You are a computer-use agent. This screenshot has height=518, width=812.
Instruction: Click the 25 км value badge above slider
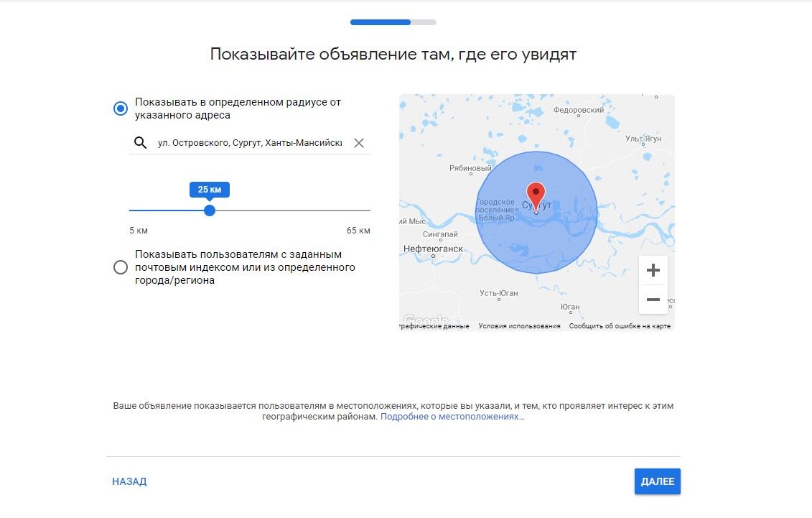click(209, 189)
